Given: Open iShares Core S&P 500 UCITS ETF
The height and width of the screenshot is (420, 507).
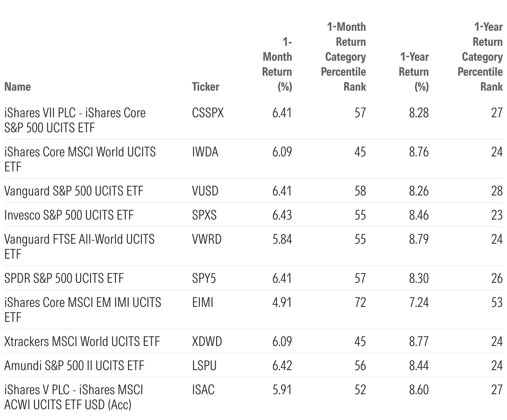Looking at the screenshot, I should coord(75,120).
